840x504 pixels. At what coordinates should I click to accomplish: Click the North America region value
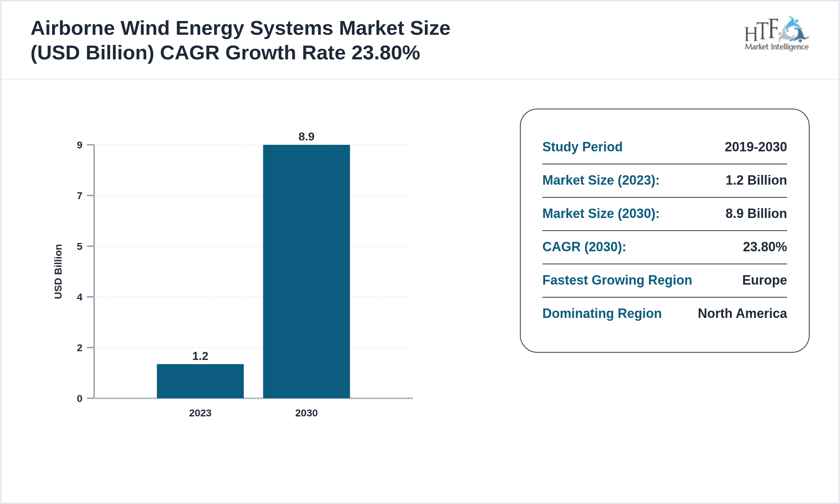tap(742, 314)
